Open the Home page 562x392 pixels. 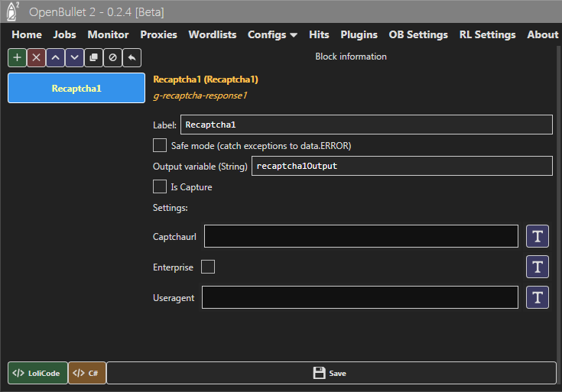coord(27,34)
